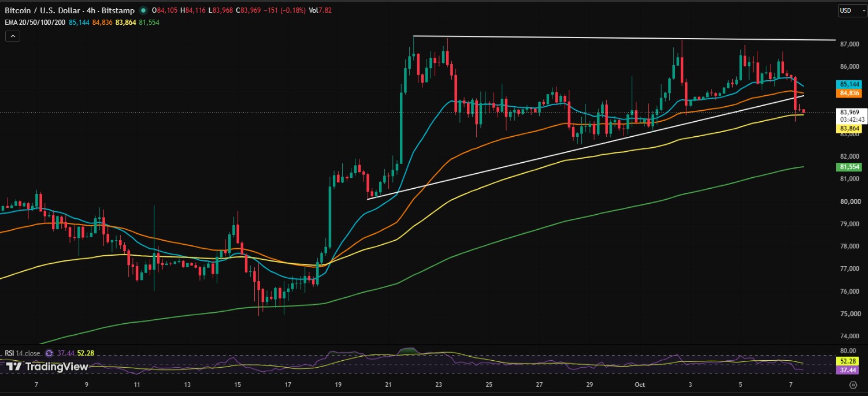The width and height of the screenshot is (868, 396).
Task: Click date label 23 on the time axis
Action: coord(439,384)
